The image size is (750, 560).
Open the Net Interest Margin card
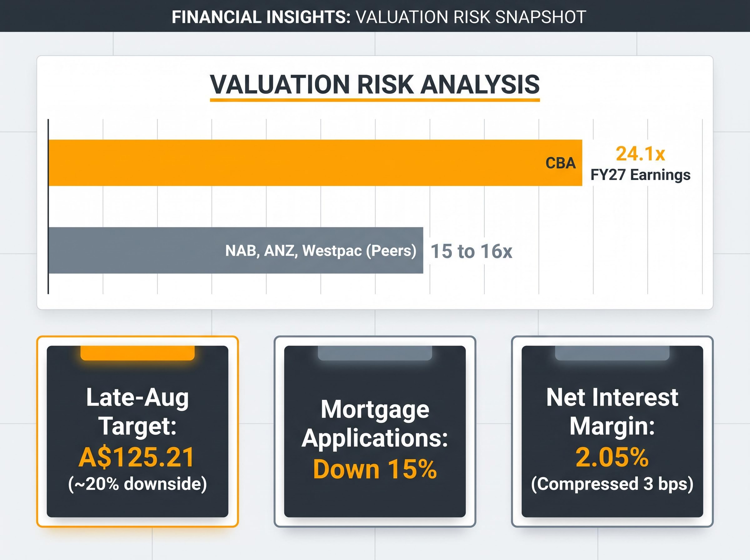[x=612, y=432]
